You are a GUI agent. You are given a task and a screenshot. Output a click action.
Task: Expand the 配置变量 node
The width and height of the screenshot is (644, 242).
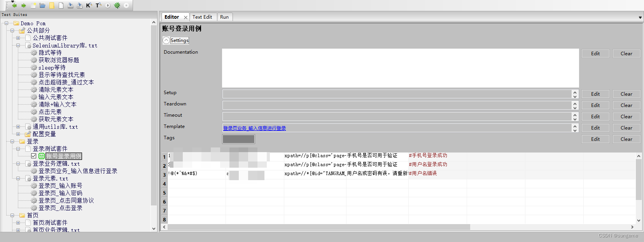coord(18,134)
